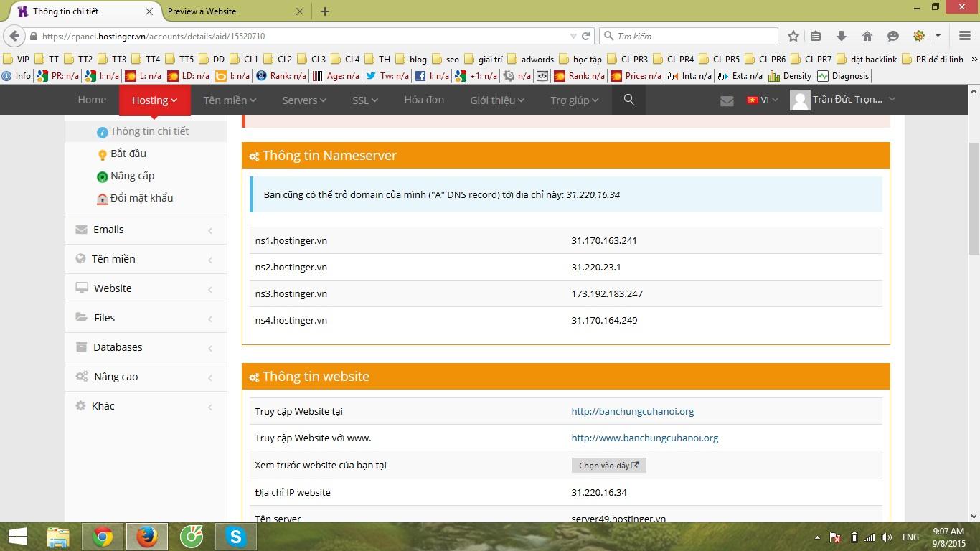
Task: Click the Tìm kiếm search box
Action: click(x=689, y=36)
